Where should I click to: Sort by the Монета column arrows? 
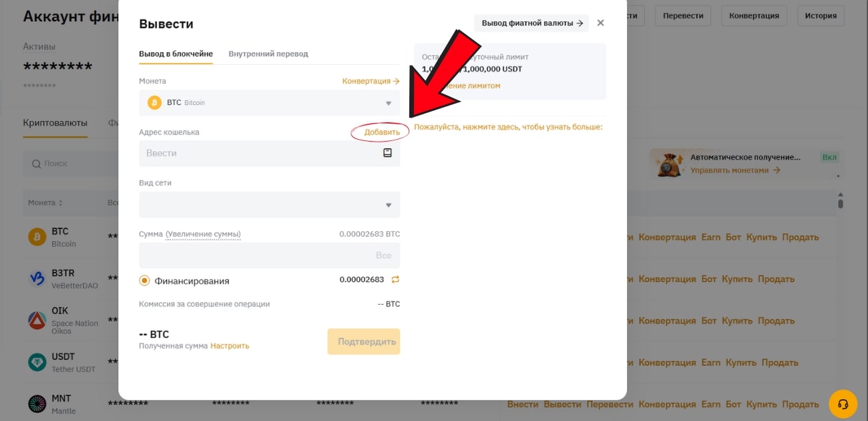pyautogui.click(x=61, y=202)
